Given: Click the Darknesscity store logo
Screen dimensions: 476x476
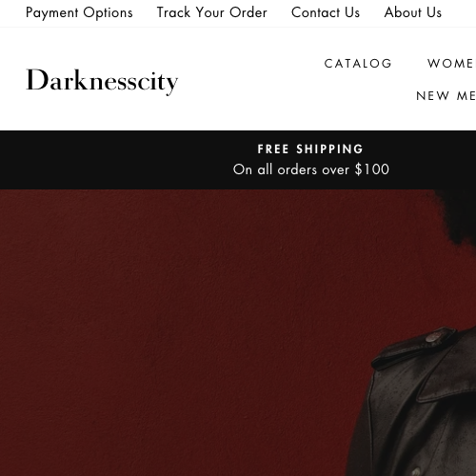Looking at the screenshot, I should pos(102,81).
